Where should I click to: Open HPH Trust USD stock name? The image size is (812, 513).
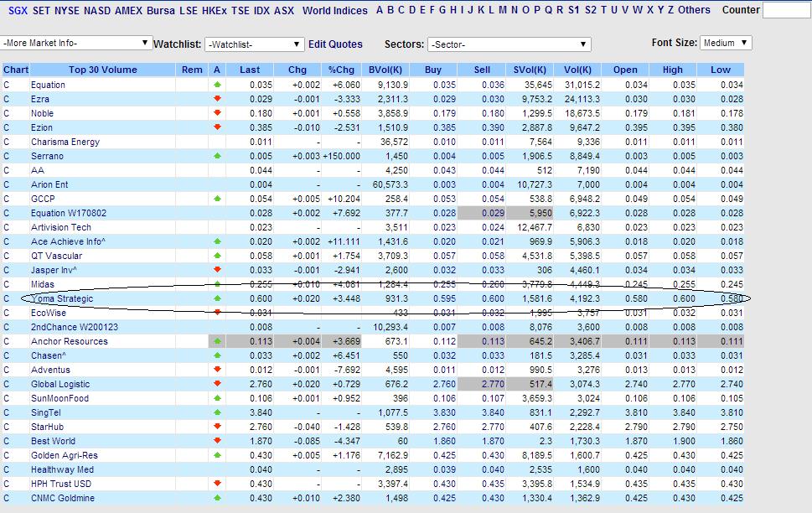click(61, 484)
